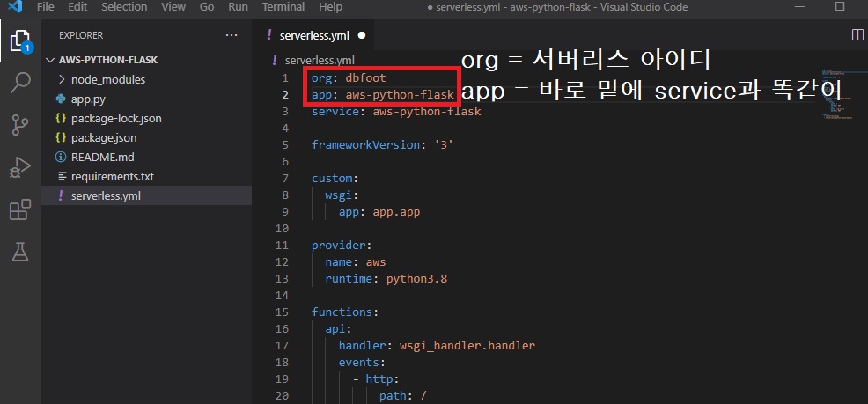
Task: Click on 'org: dbfoot' line text
Action: 349,78
